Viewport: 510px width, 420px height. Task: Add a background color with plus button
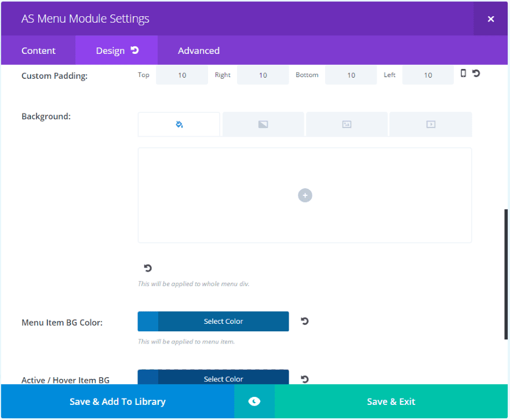305,195
